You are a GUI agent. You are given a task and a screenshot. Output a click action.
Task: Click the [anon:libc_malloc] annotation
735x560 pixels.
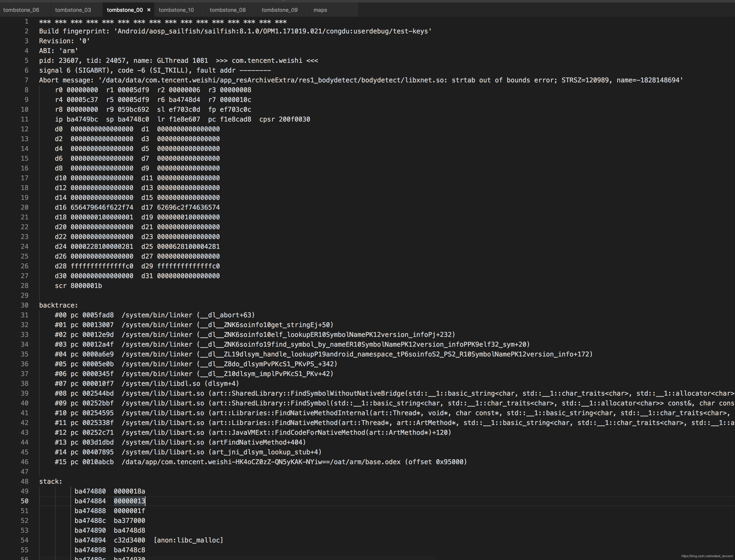(188, 540)
